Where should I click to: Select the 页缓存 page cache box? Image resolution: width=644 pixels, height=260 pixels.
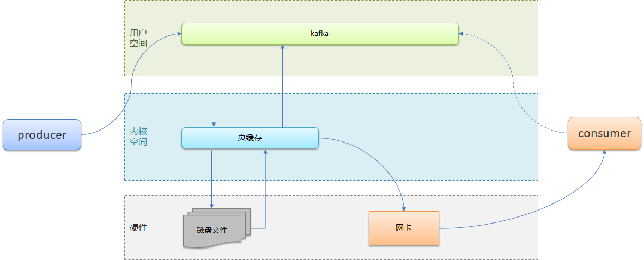pos(250,138)
